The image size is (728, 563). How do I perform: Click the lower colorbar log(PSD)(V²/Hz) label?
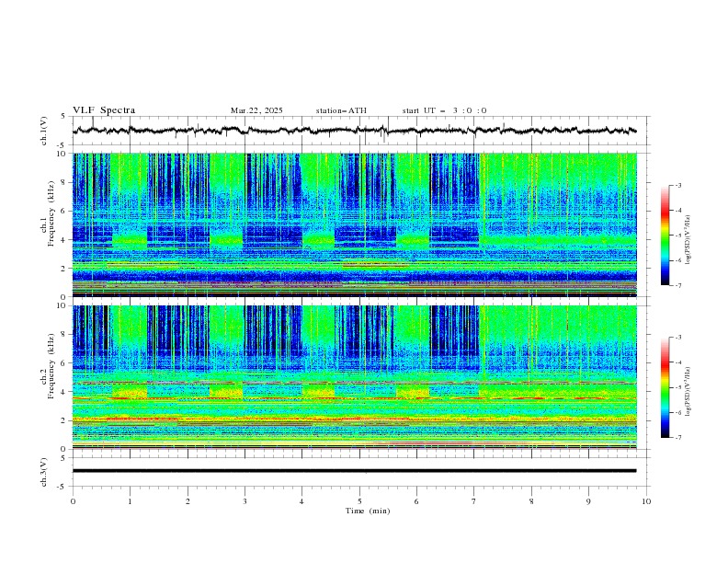coord(688,391)
